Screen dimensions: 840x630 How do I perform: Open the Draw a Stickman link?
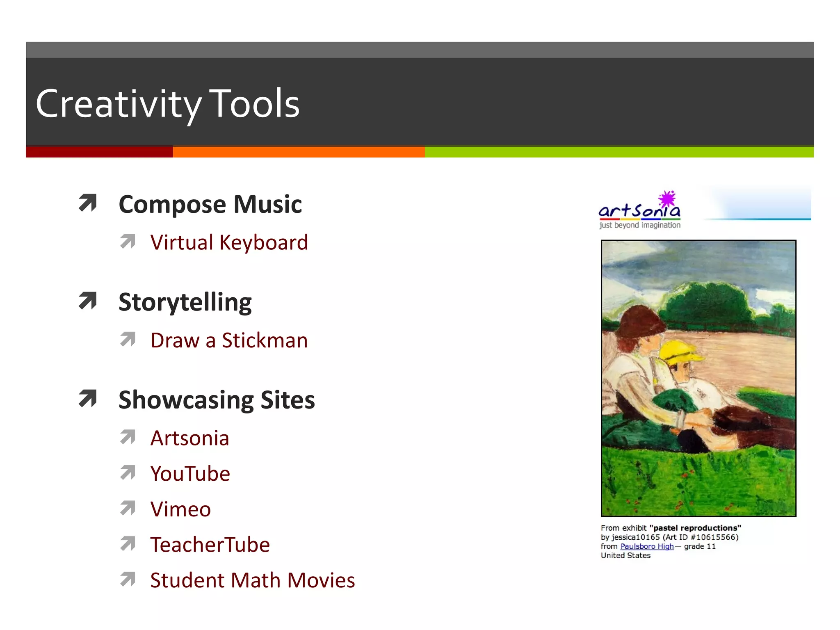pos(229,340)
